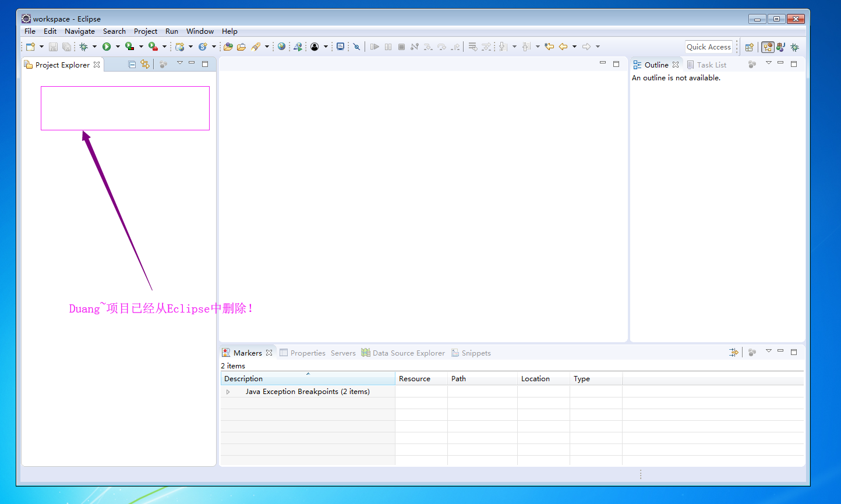Open the Window menu

coord(200,31)
